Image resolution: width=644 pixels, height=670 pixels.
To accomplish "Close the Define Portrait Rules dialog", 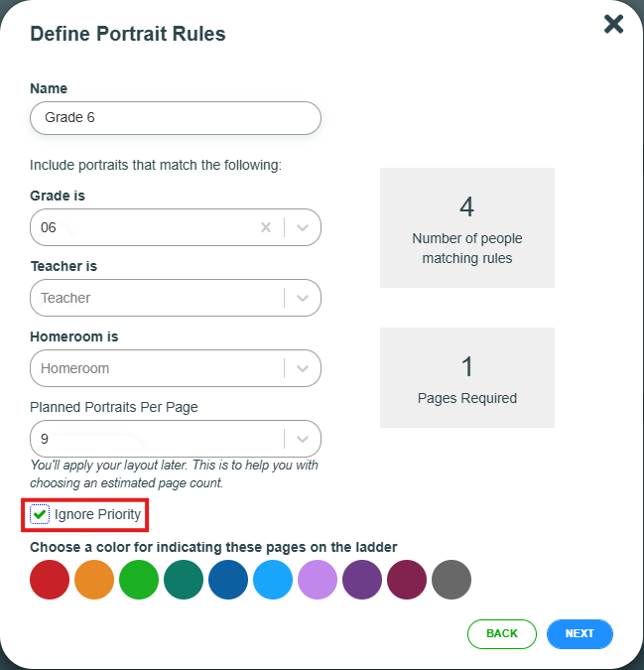I will pos(614,24).
